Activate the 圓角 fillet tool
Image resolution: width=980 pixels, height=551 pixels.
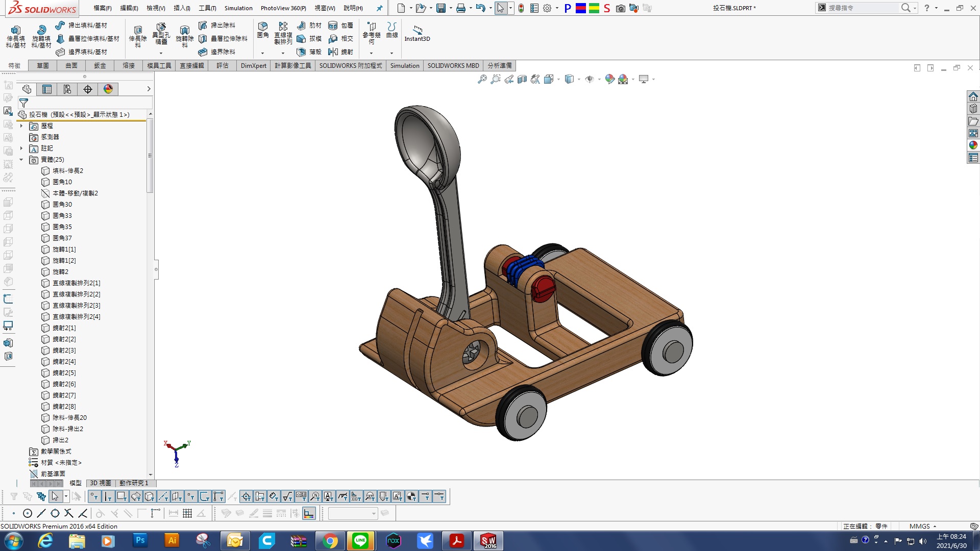click(x=263, y=30)
